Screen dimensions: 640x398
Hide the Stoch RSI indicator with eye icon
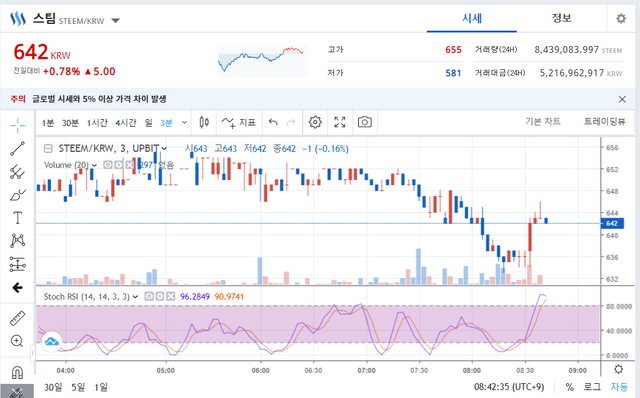click(x=149, y=296)
